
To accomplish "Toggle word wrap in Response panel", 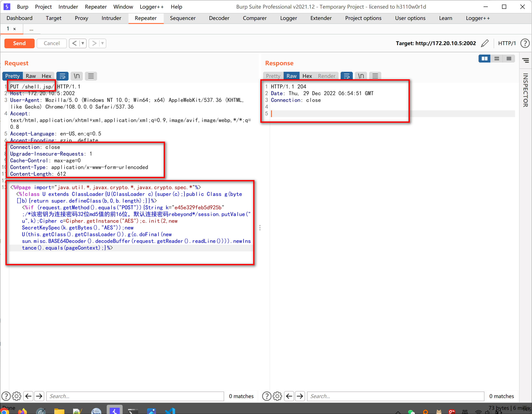I will point(346,76).
